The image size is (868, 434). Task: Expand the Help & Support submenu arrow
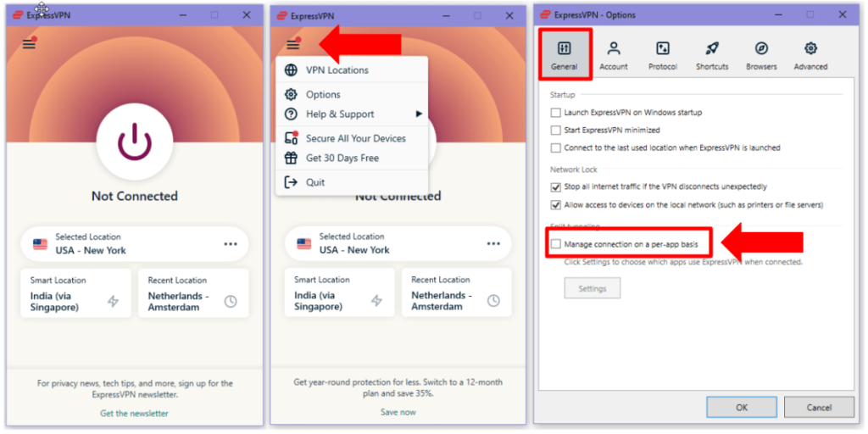pos(419,114)
